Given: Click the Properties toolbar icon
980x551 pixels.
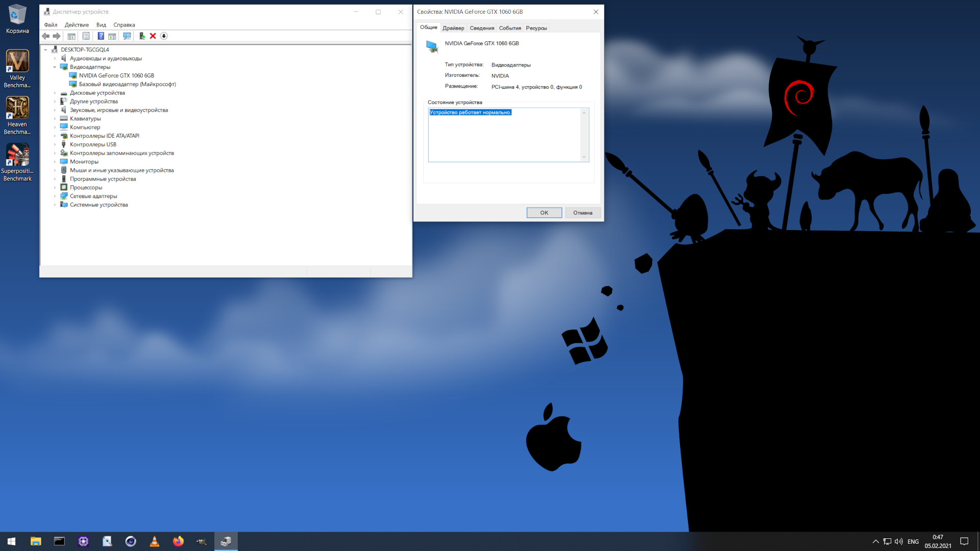Looking at the screenshot, I should 86,36.
